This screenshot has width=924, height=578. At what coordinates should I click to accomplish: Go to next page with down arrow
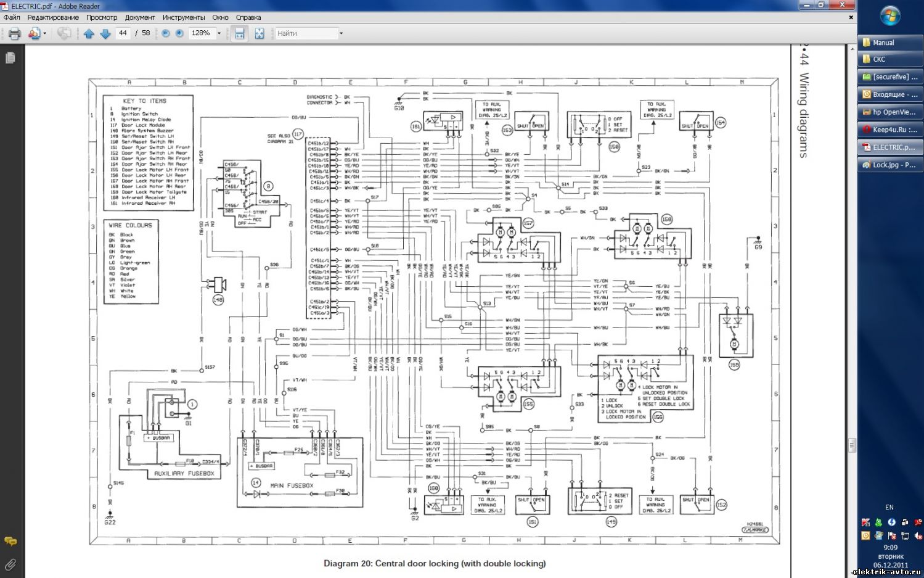(105, 33)
